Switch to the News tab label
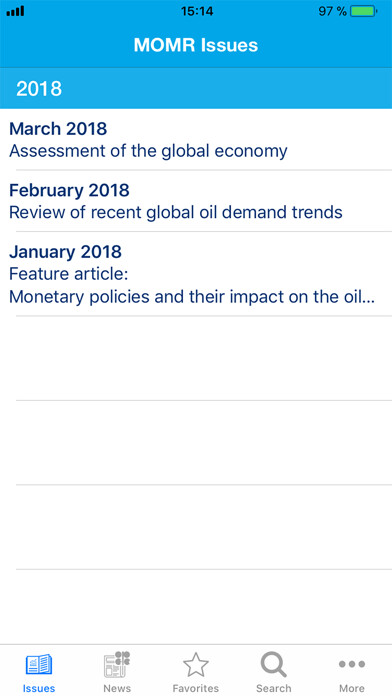This screenshot has height=696, width=392. click(x=117, y=688)
